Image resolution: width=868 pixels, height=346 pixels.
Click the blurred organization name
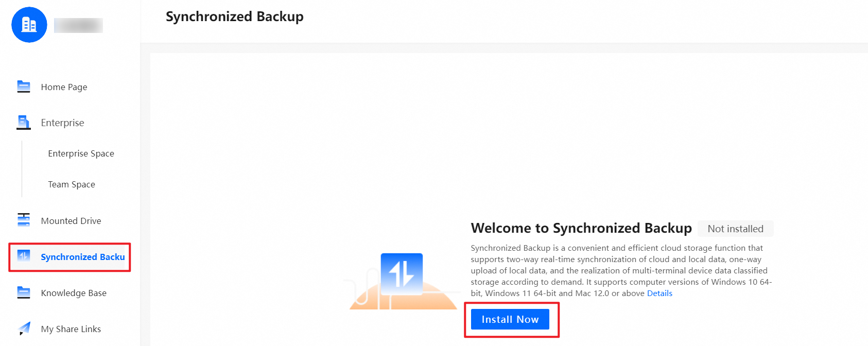point(78,25)
